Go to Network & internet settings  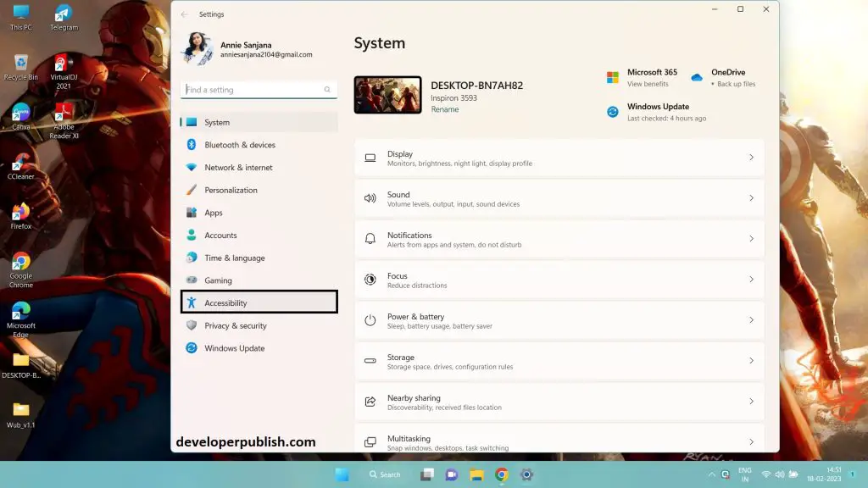click(x=259, y=168)
